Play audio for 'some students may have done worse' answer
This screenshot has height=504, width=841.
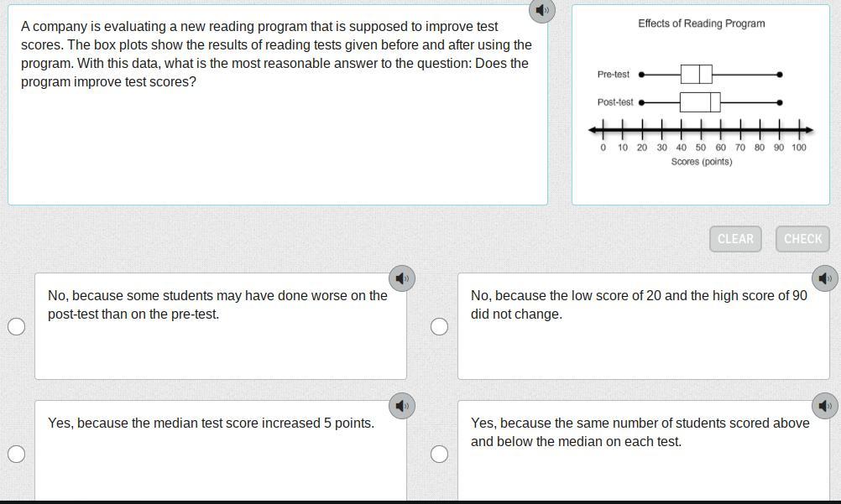point(402,278)
